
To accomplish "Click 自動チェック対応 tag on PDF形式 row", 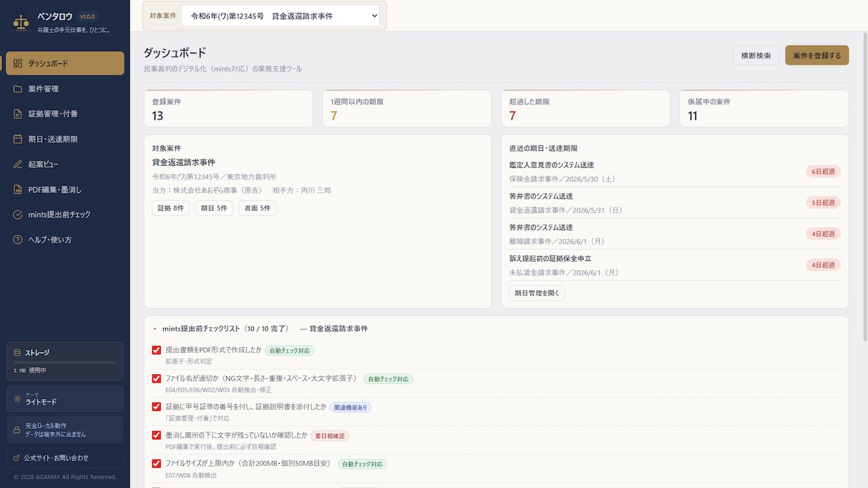I will (290, 351).
